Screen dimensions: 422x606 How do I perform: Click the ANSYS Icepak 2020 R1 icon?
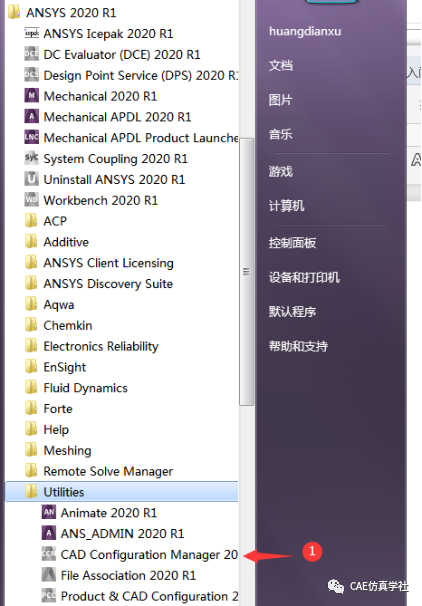click(31, 33)
